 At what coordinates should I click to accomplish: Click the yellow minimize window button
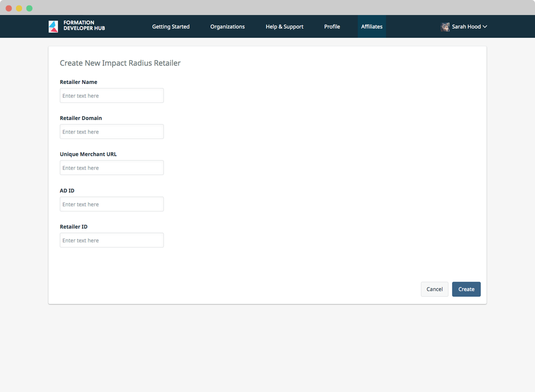click(19, 8)
